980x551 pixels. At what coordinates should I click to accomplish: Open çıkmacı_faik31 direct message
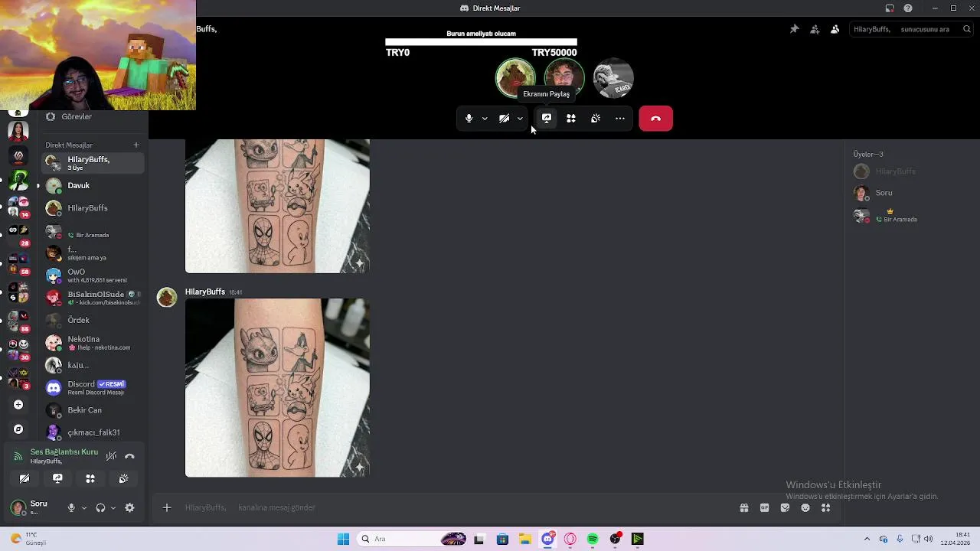click(93, 432)
